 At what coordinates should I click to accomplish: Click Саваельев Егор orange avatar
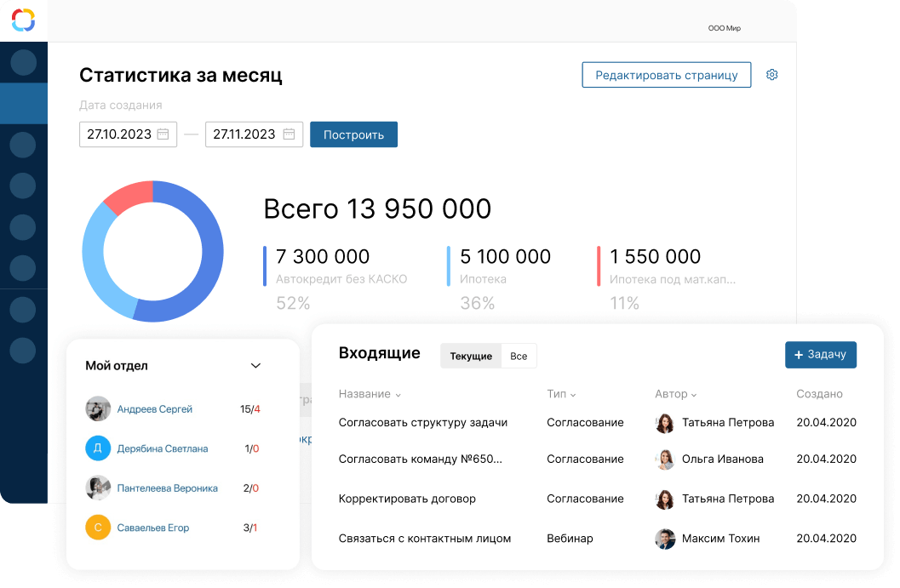98,528
